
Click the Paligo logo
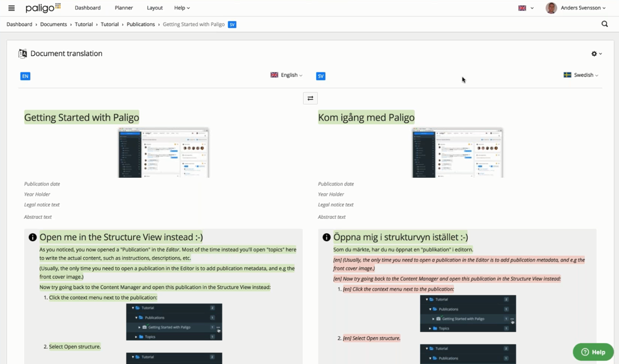tap(43, 8)
